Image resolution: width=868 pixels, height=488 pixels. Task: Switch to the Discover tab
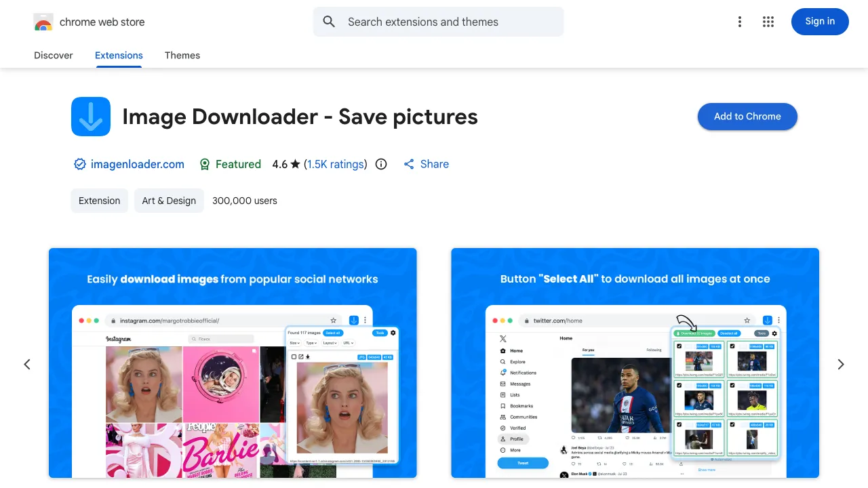(x=54, y=56)
